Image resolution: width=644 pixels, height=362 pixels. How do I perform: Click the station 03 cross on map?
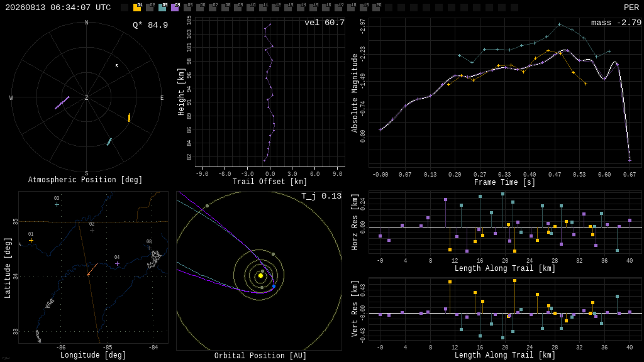pyautogui.click(x=57, y=204)
